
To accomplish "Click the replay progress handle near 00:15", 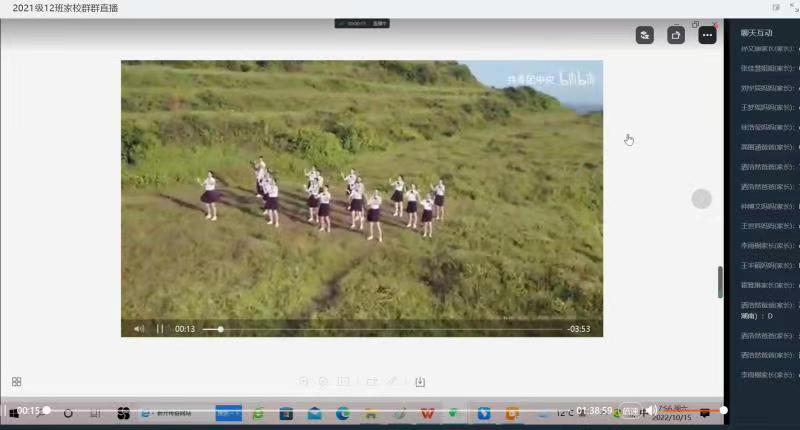I will (46, 410).
